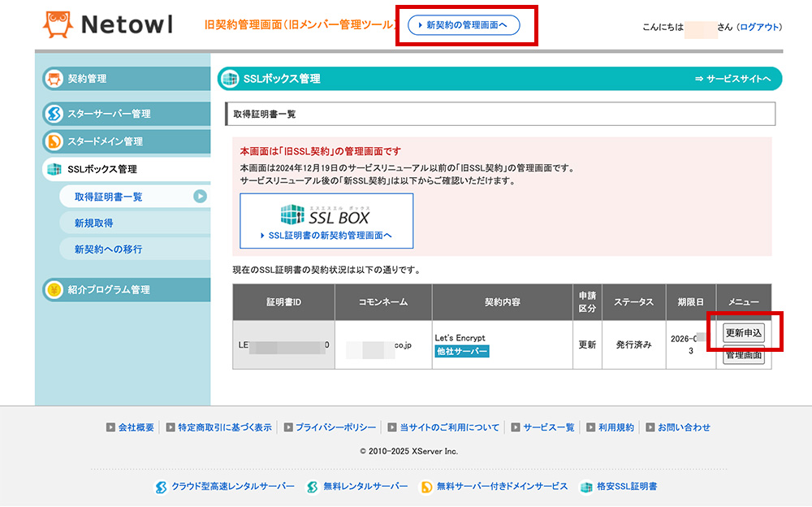This screenshot has width=812, height=507.
Task: Click the ログアウト link
Action: pyautogui.click(x=759, y=26)
